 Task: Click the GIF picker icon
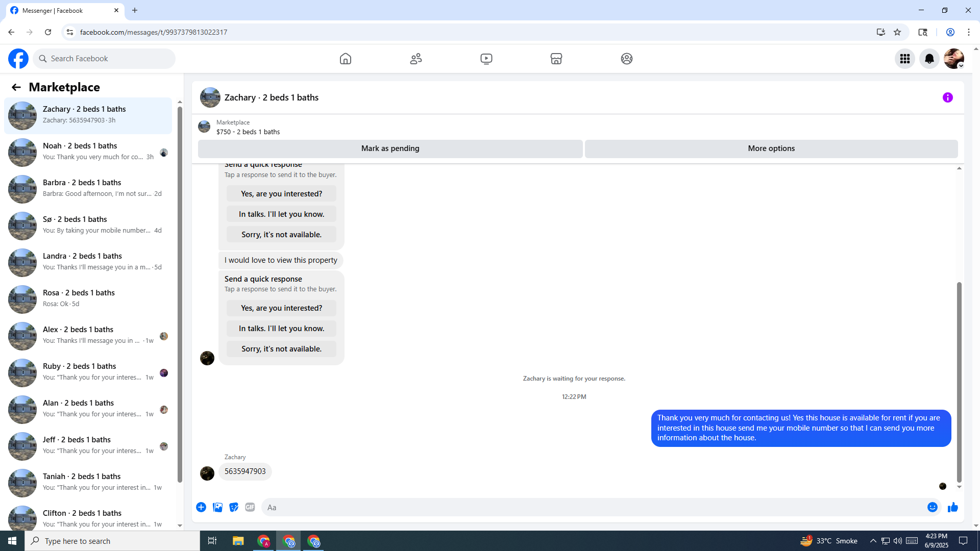point(250,507)
